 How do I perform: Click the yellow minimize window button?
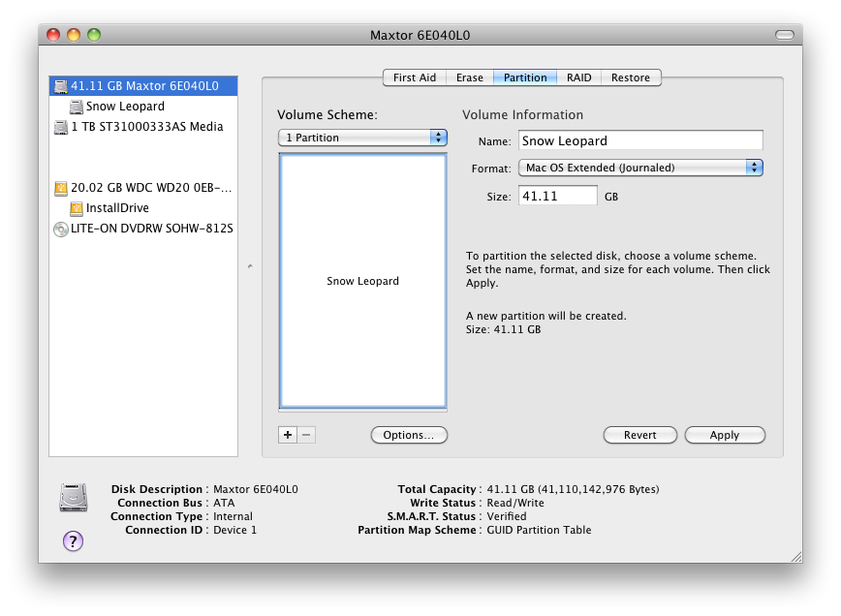[x=74, y=35]
